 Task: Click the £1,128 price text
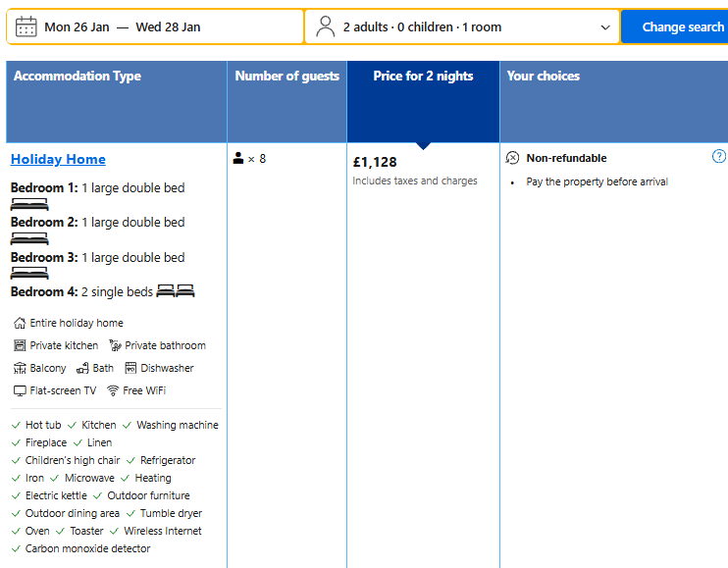click(x=375, y=162)
